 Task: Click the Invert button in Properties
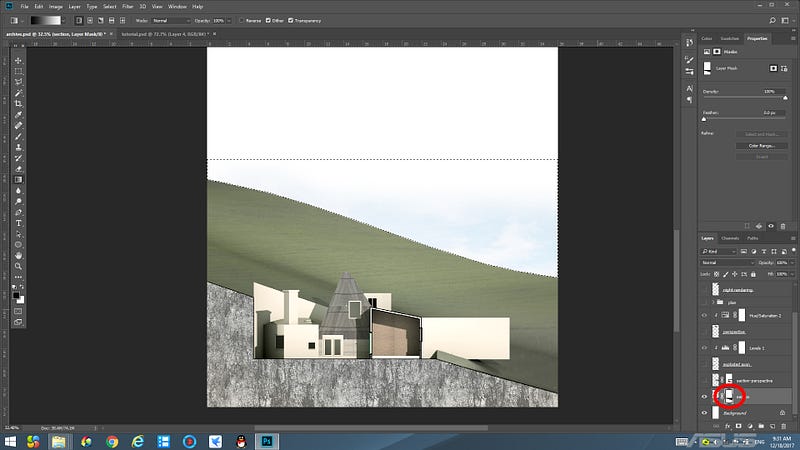[762, 157]
